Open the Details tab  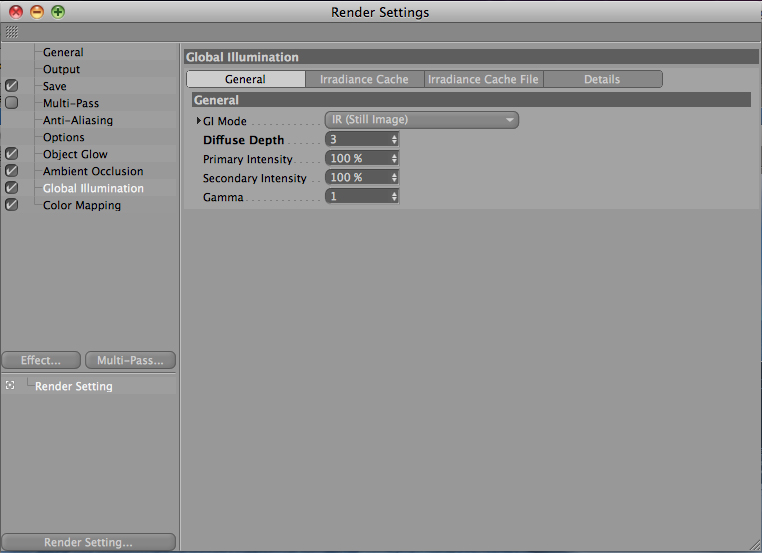coord(603,79)
